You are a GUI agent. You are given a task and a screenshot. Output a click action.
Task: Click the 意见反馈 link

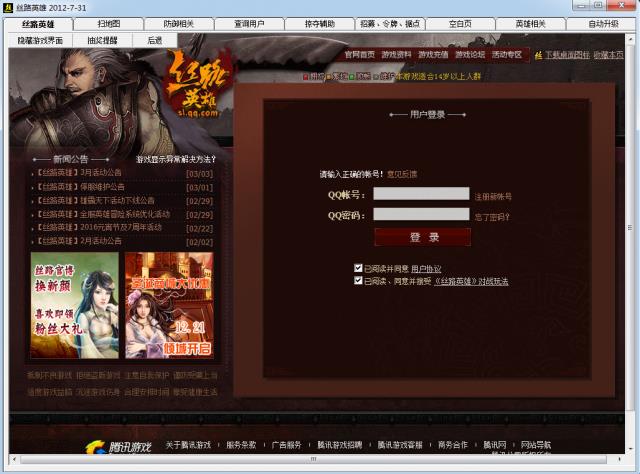(402, 174)
